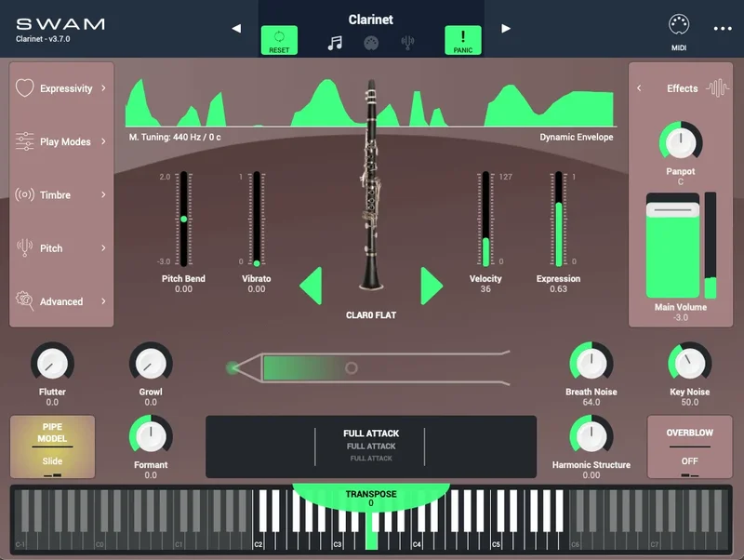Click the Pitch tuning fork icon
Screen dimensions: 744x560
[25, 247]
